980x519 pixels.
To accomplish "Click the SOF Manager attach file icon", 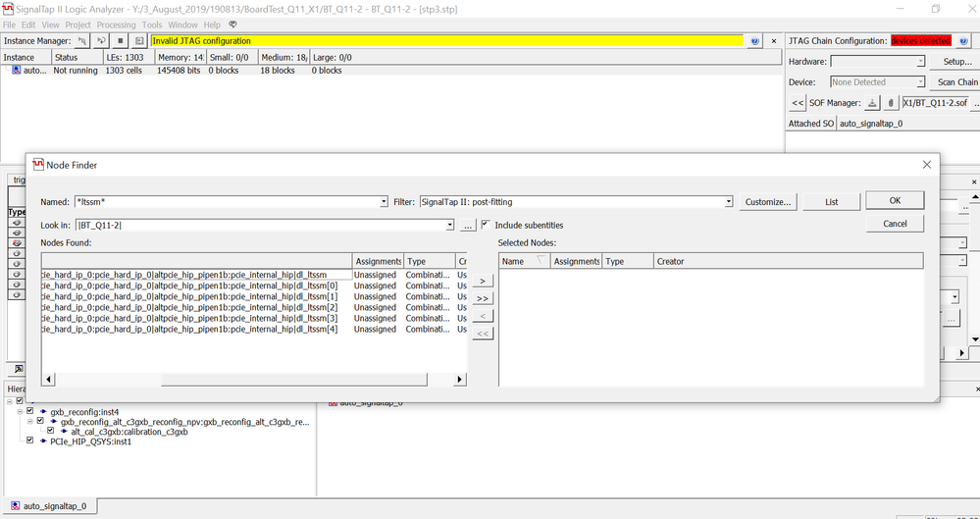I will tap(891, 102).
